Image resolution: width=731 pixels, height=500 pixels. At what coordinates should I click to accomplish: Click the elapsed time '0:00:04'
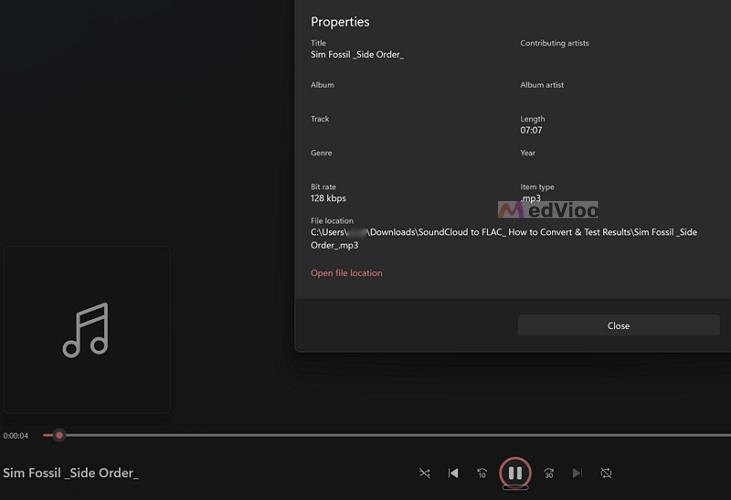click(x=15, y=436)
